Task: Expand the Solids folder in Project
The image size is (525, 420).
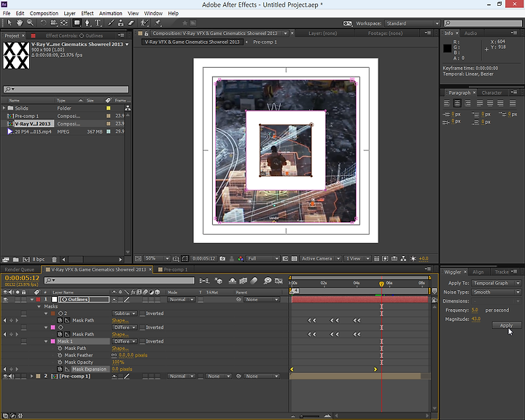Action: [4, 108]
